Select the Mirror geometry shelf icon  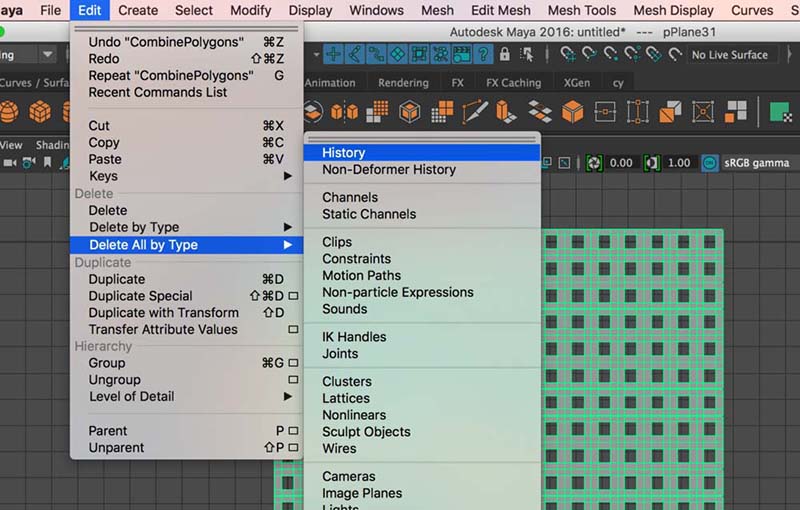click(x=345, y=111)
